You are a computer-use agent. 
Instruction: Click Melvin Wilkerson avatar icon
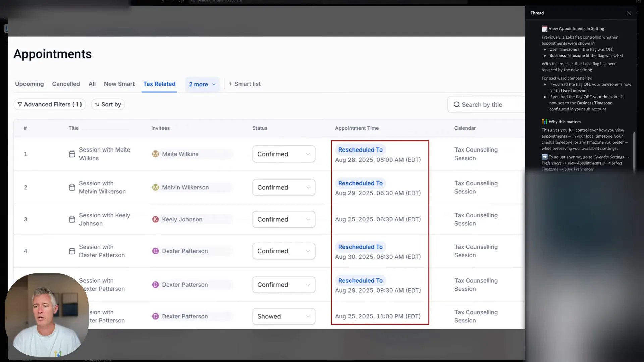pos(155,187)
